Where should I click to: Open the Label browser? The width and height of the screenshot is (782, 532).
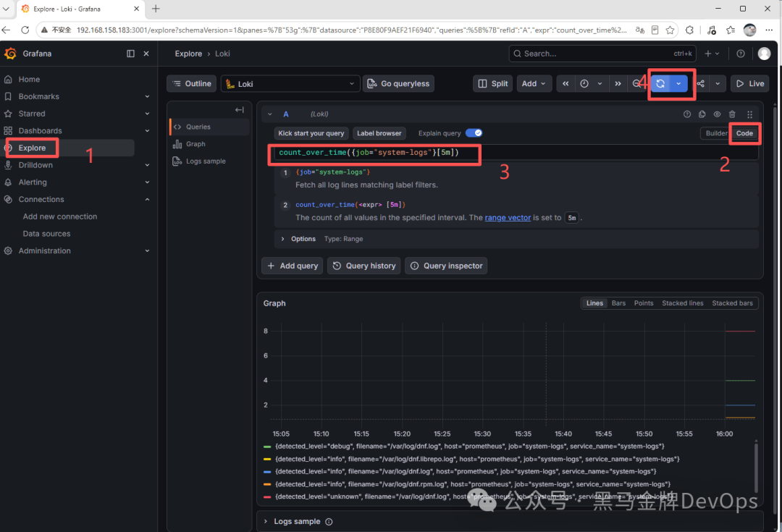pos(379,133)
